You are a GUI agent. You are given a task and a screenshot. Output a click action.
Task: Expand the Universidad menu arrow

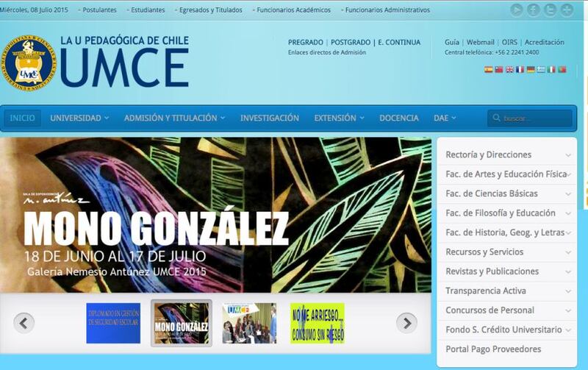(107, 118)
